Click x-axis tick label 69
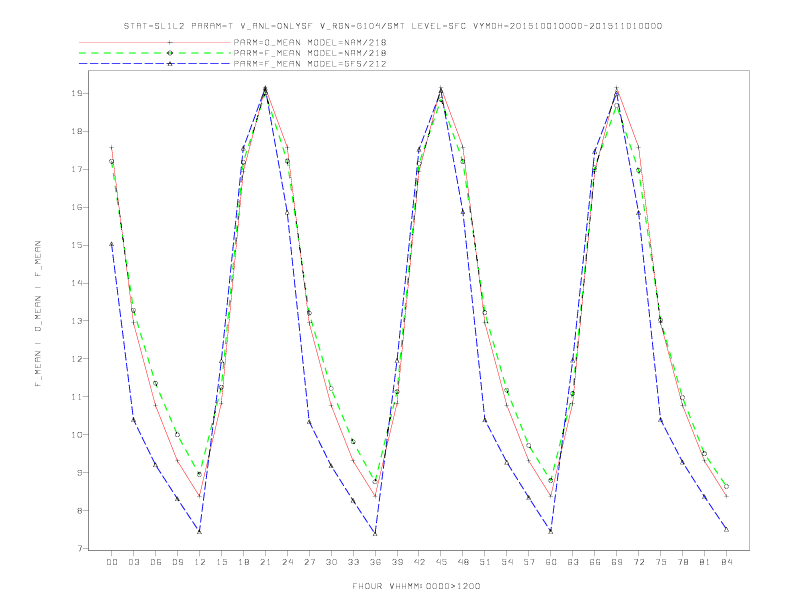This screenshot has width=792, height=612. (x=617, y=562)
